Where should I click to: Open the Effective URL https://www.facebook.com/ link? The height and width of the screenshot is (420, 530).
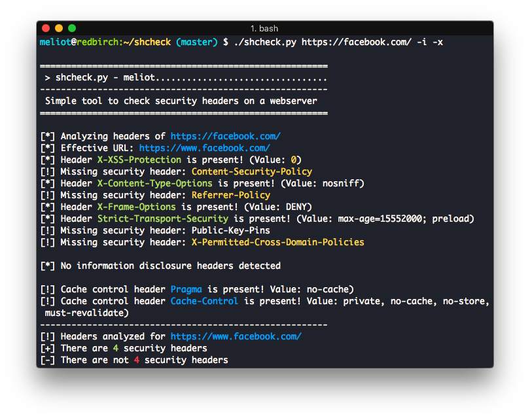(x=205, y=148)
